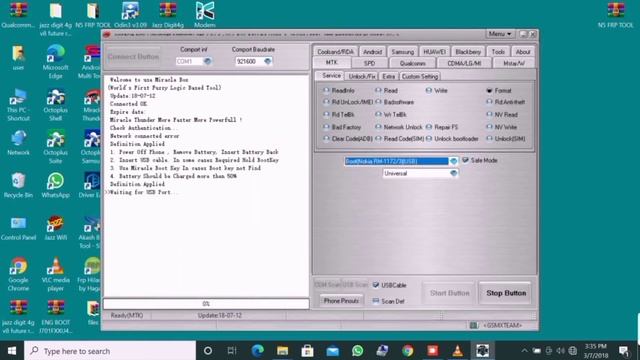Switch to the HUAWEI tab

(x=434, y=52)
